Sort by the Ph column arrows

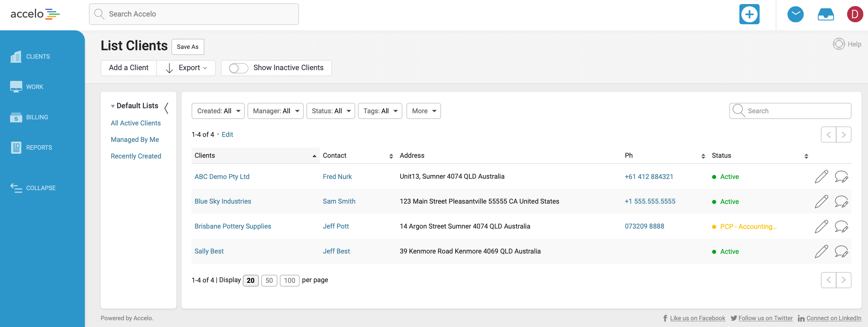coord(703,156)
